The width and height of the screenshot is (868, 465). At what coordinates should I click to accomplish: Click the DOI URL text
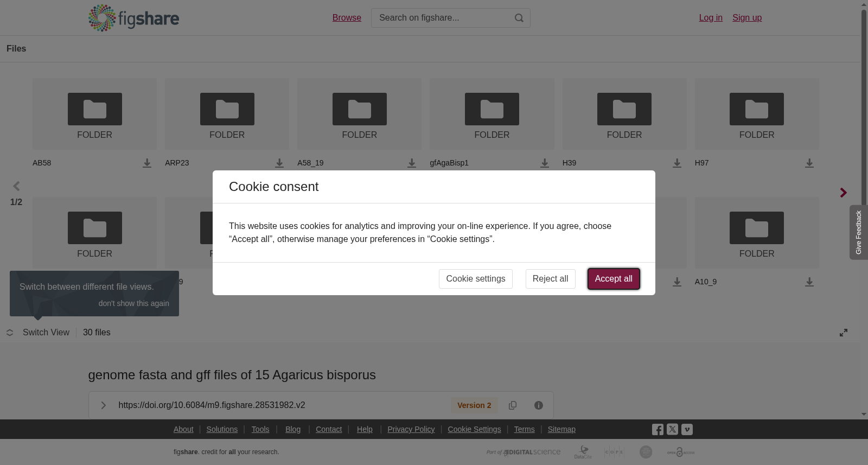click(x=212, y=405)
